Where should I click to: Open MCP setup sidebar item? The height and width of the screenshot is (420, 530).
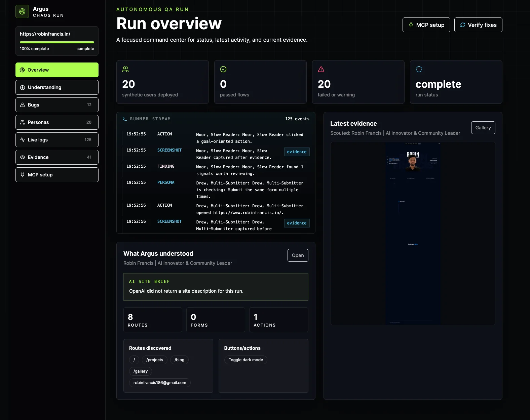click(x=57, y=175)
